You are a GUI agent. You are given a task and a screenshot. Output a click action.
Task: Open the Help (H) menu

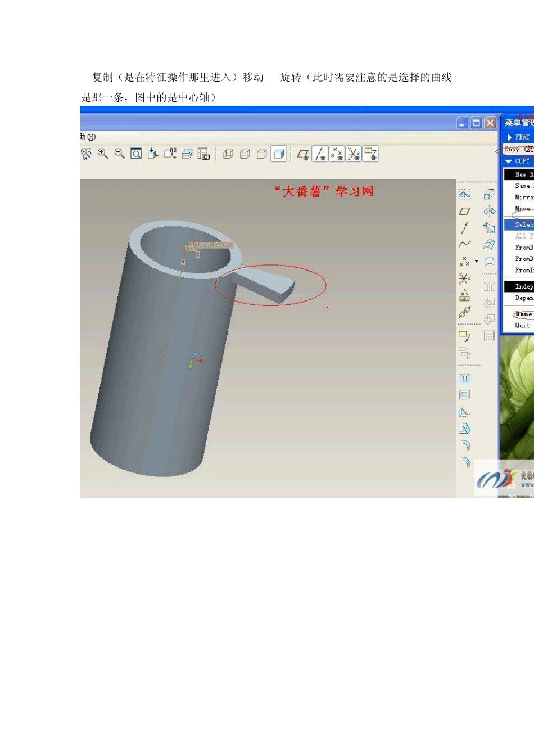pyautogui.click(x=88, y=137)
